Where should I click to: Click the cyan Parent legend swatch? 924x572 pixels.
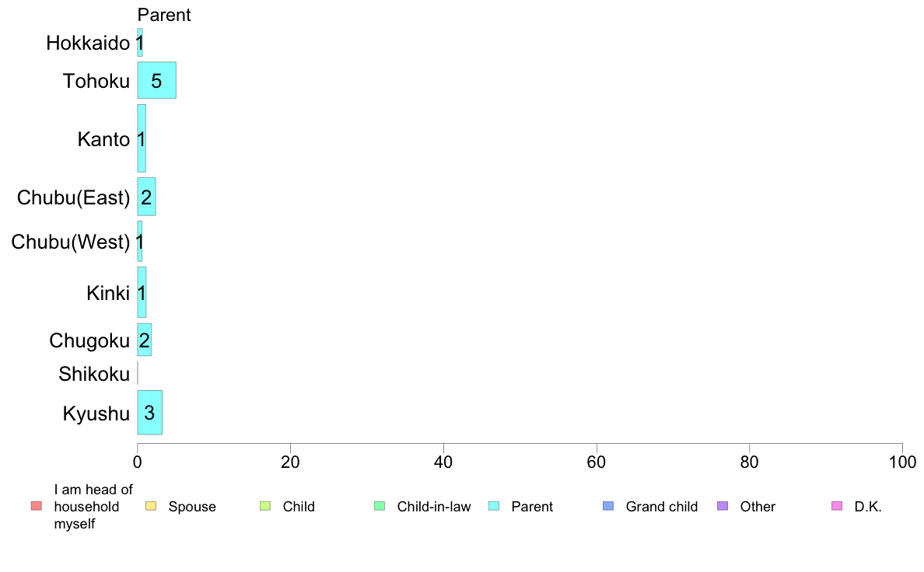click(x=494, y=506)
